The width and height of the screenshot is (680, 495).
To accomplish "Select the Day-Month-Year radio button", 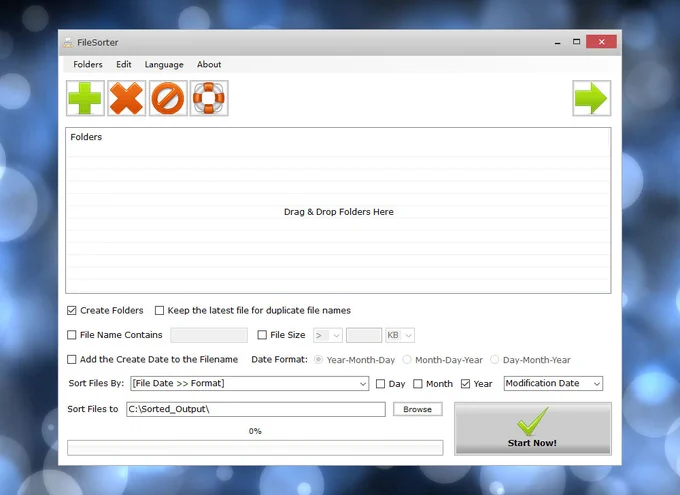I will [494, 360].
